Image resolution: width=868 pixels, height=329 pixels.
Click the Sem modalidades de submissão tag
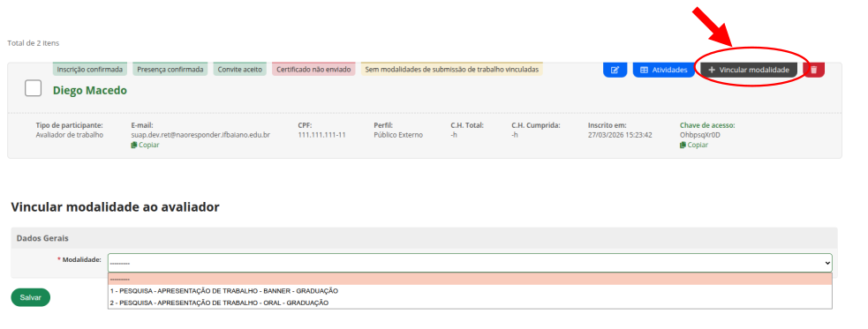click(452, 70)
